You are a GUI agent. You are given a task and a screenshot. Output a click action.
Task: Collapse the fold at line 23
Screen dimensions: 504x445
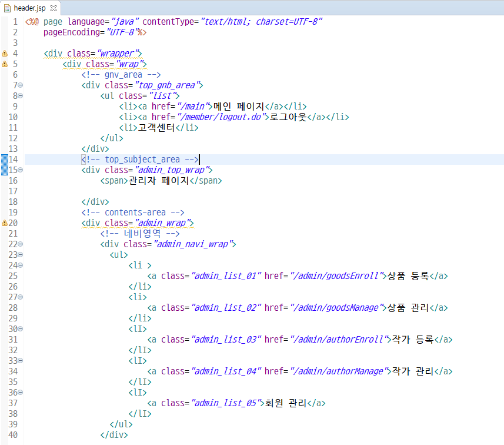(21, 255)
